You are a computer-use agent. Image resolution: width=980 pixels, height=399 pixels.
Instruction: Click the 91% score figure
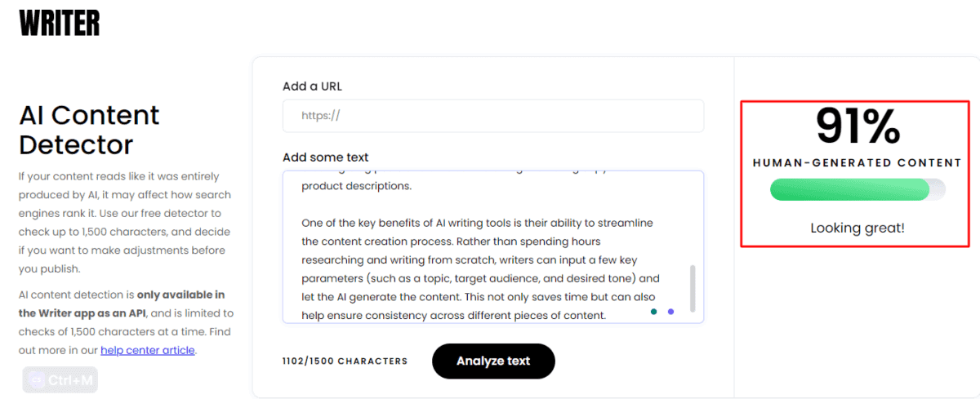tap(857, 126)
